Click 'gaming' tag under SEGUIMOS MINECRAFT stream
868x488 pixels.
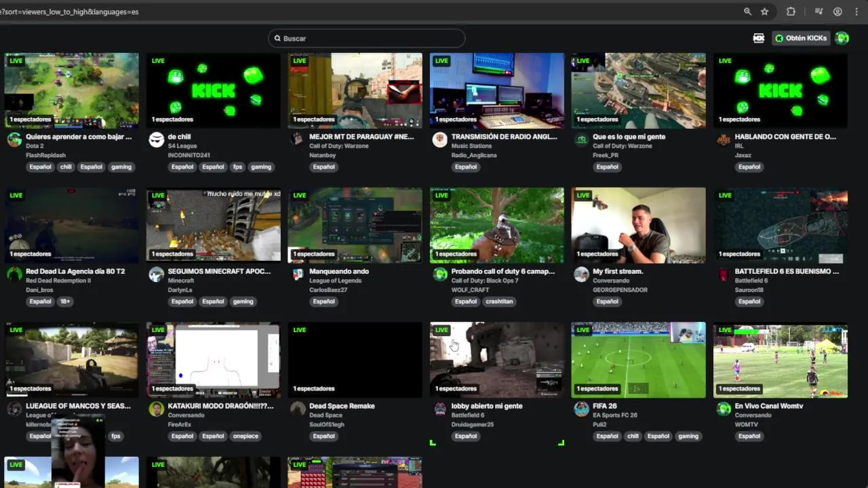pos(243,302)
